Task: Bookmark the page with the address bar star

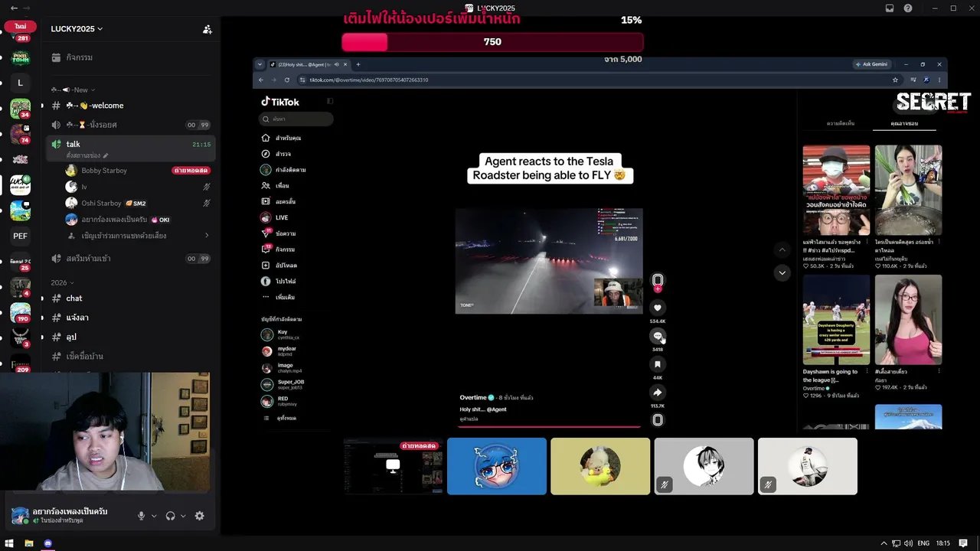Action: point(895,80)
